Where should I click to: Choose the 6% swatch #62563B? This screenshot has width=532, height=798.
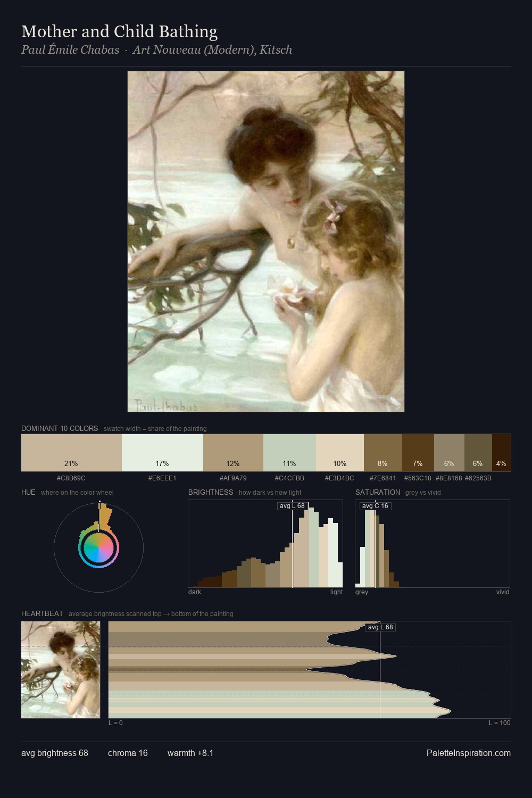pos(478,453)
